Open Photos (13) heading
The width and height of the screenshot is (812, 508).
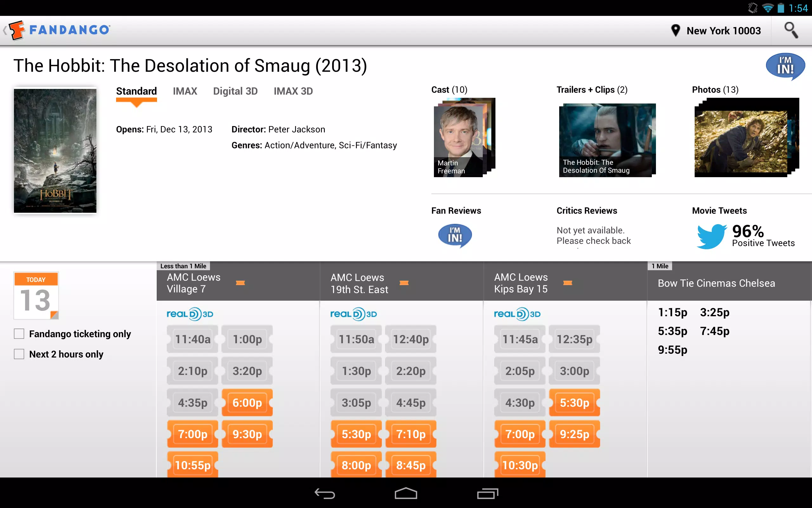pos(715,90)
